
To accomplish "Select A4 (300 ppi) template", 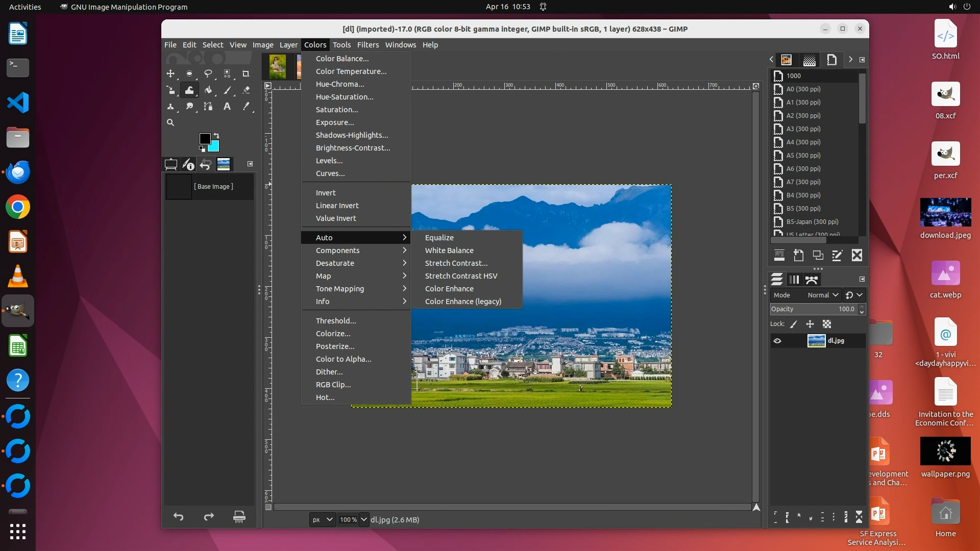I will click(803, 142).
